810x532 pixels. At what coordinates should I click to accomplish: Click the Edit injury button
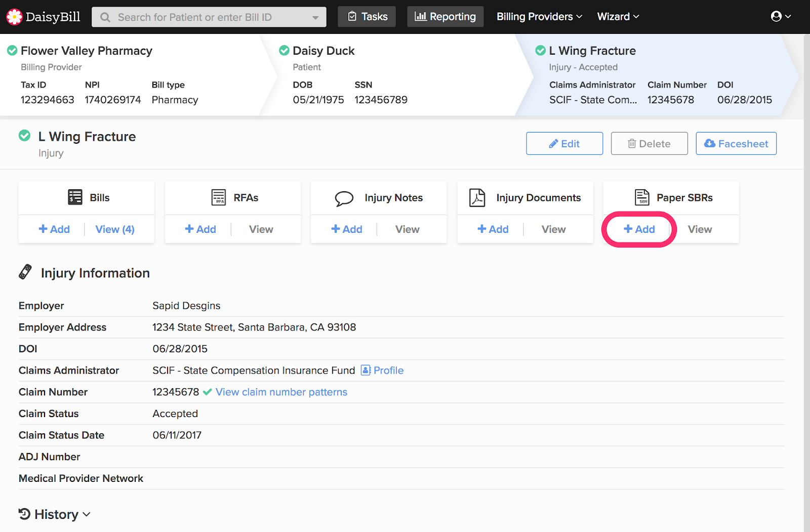point(564,144)
